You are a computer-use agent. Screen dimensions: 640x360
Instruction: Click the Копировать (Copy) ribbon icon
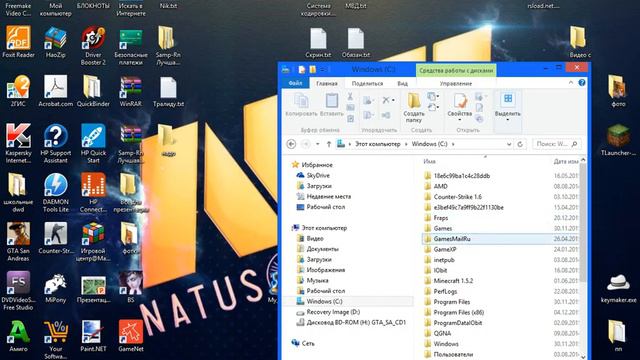(301, 105)
